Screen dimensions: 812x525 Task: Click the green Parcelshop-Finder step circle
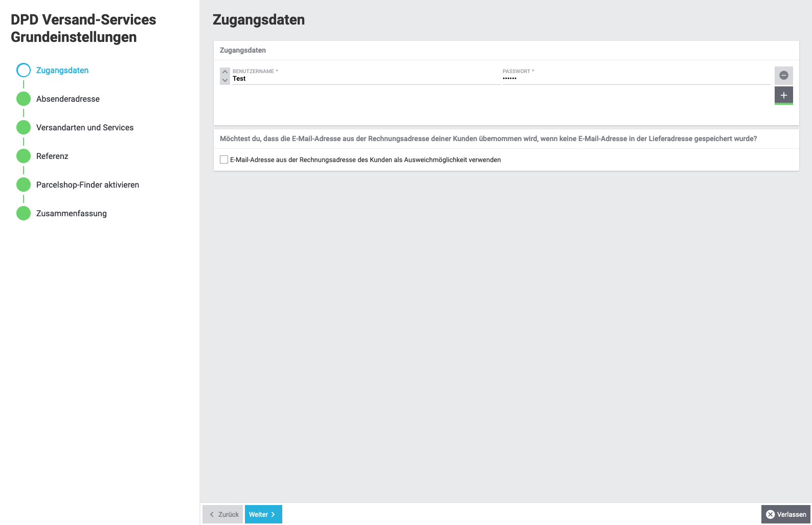coord(24,185)
